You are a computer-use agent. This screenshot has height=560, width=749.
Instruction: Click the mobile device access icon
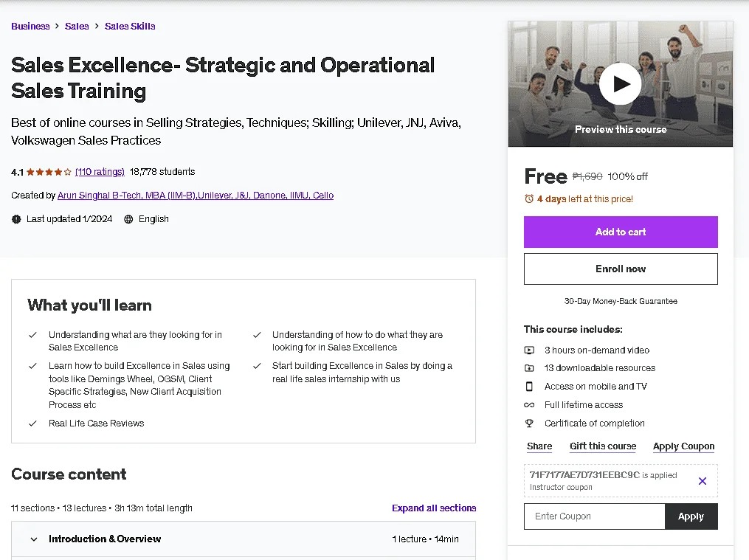click(529, 386)
